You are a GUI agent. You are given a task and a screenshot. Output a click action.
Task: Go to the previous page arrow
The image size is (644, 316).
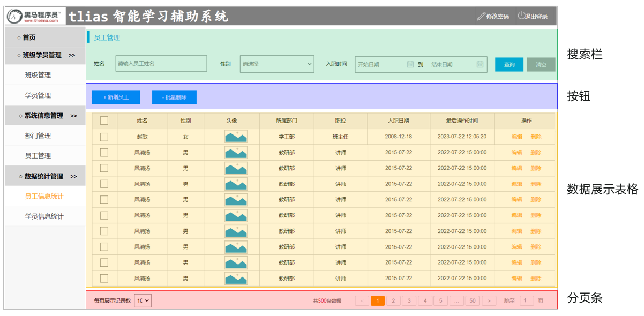(x=362, y=301)
